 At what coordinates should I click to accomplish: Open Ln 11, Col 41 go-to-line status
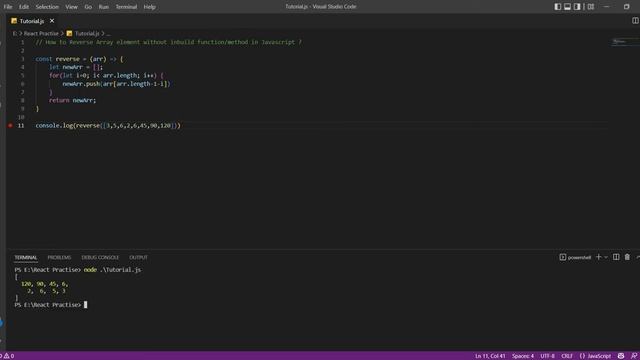pyautogui.click(x=490, y=356)
